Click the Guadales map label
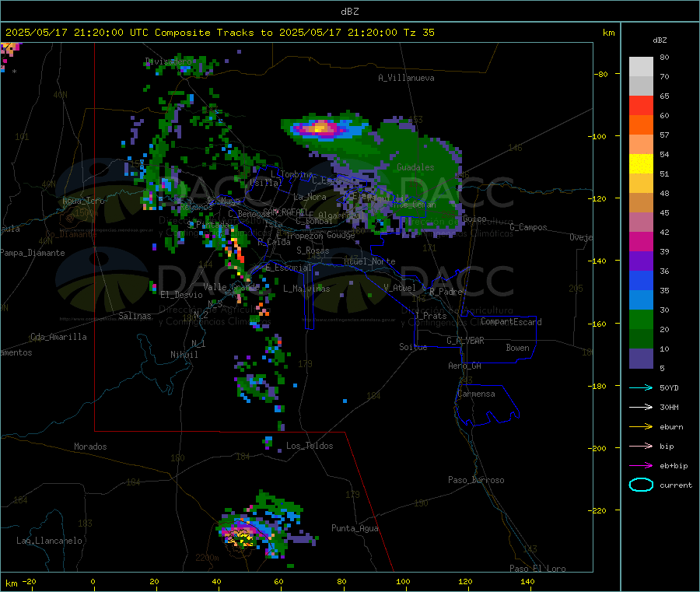This screenshot has width=700, height=592. [x=415, y=167]
